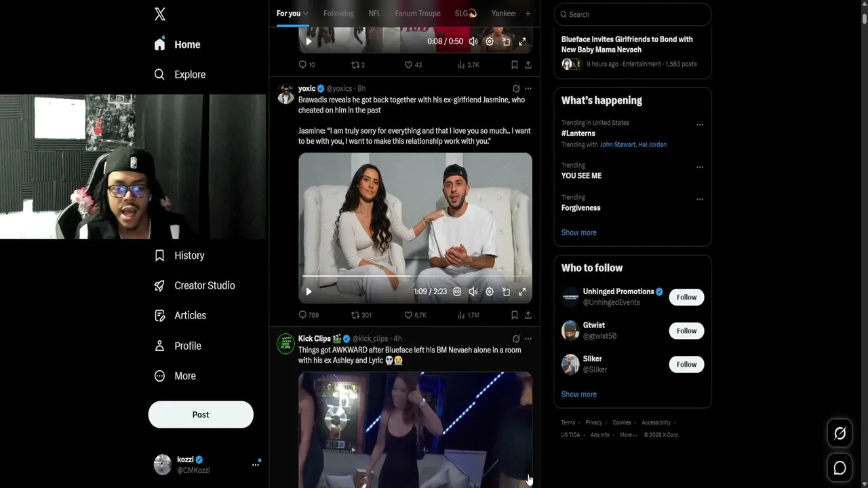The image size is (868, 488).
Task: Open the Kick Clips profile avatar
Action: tap(285, 344)
